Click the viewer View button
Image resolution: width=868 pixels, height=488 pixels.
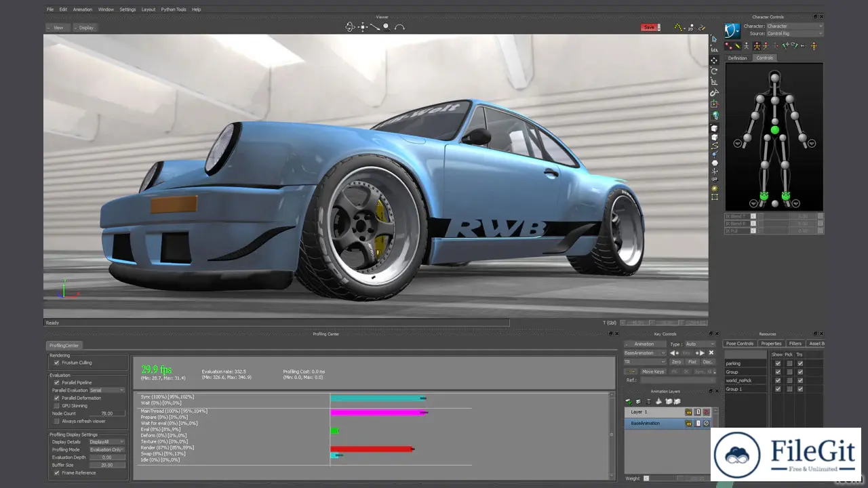click(x=58, y=28)
